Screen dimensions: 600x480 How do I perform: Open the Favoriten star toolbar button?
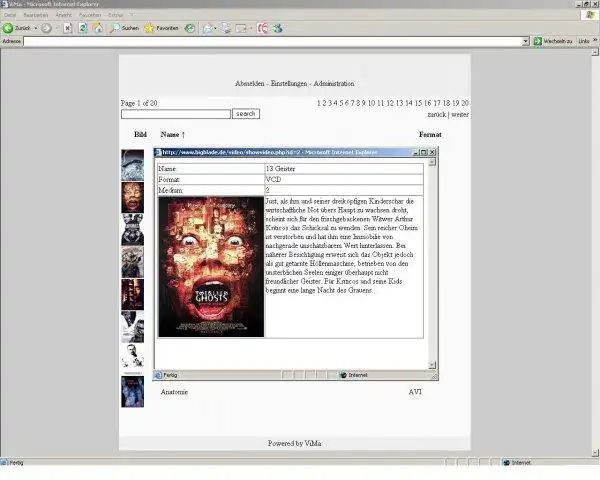pyautogui.click(x=161, y=28)
